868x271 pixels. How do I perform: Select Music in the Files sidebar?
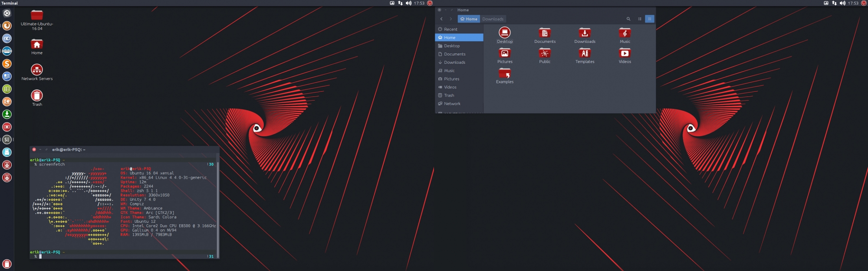coord(459,70)
